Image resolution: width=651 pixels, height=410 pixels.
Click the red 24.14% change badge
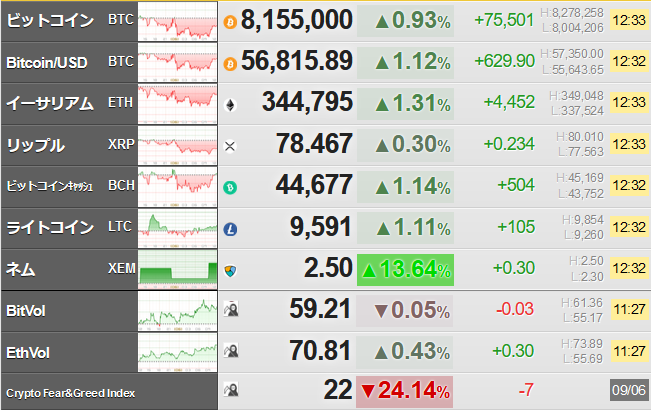(x=404, y=391)
